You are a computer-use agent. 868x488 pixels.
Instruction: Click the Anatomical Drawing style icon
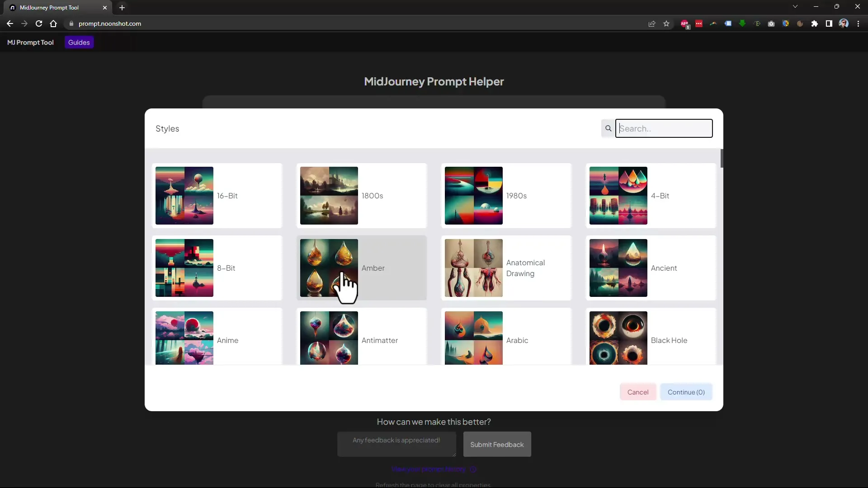(473, 267)
